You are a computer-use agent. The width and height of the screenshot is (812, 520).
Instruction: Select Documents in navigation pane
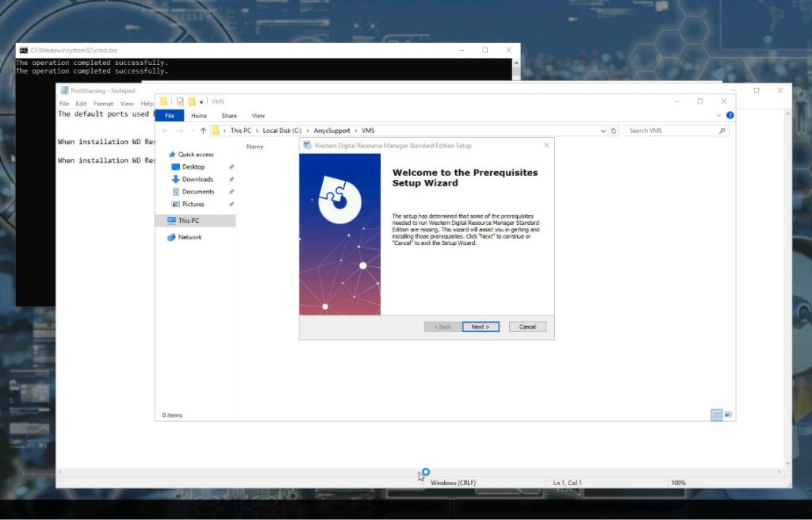(x=197, y=192)
